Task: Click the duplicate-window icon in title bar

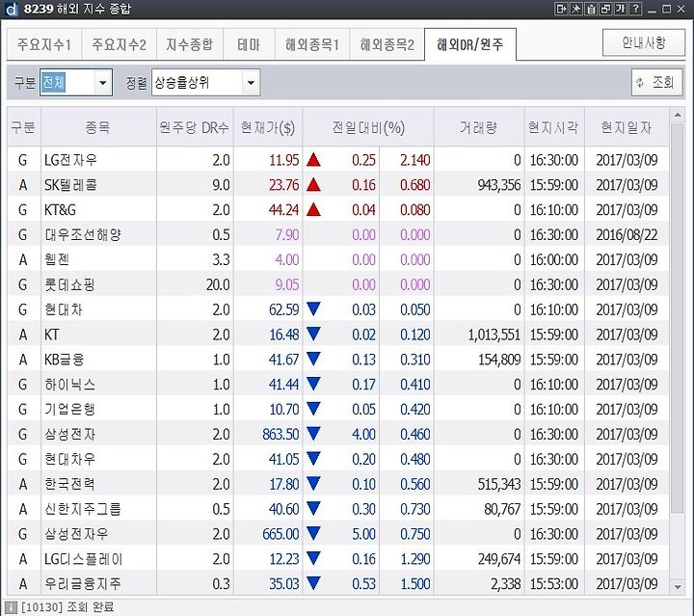Action: 606,9
